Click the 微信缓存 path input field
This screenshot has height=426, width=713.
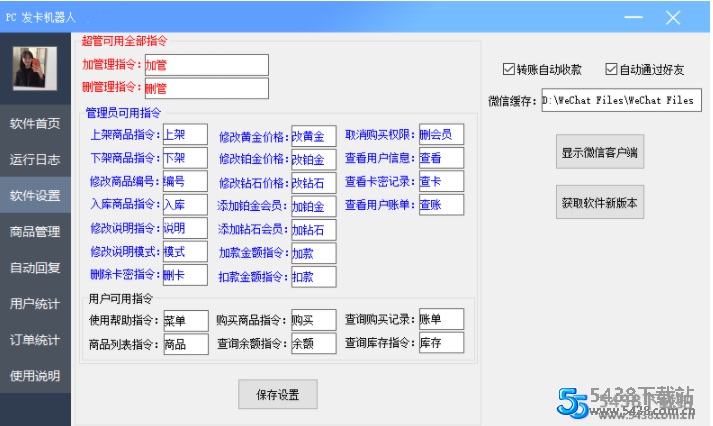(x=621, y=100)
